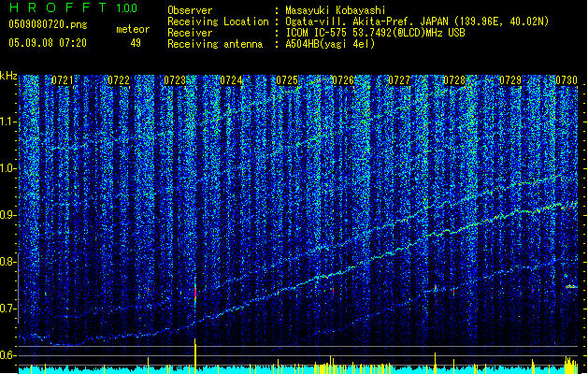Click the antenna value A504HB(yagi 4el)
The height and width of the screenshot is (374, 588).
click(330, 44)
